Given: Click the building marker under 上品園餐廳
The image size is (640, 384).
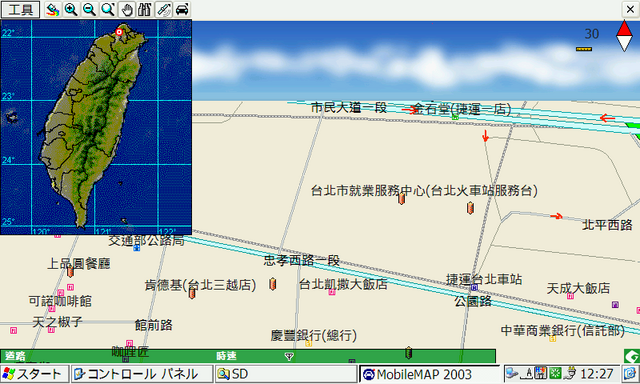Looking at the screenshot, I should (70, 271).
